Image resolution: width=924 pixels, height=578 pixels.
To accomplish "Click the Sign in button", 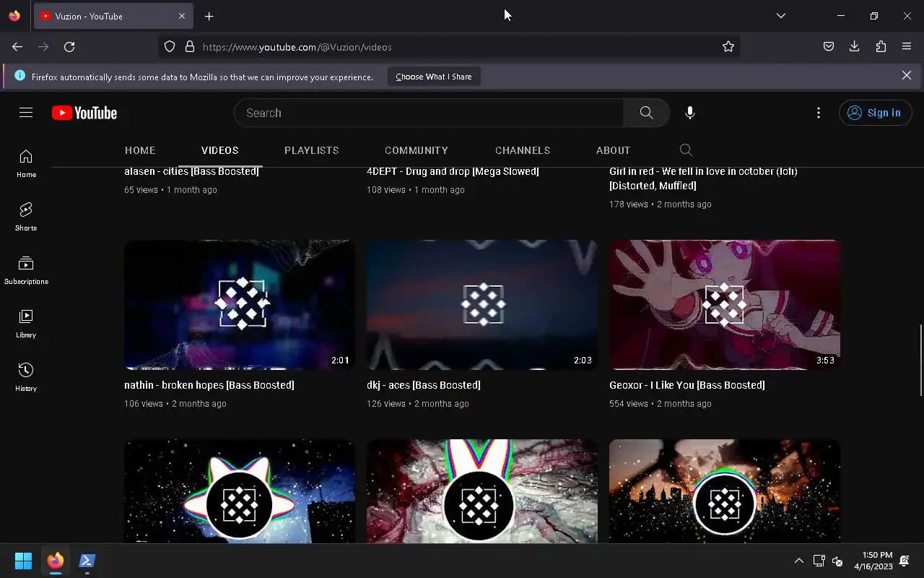I will tap(875, 113).
